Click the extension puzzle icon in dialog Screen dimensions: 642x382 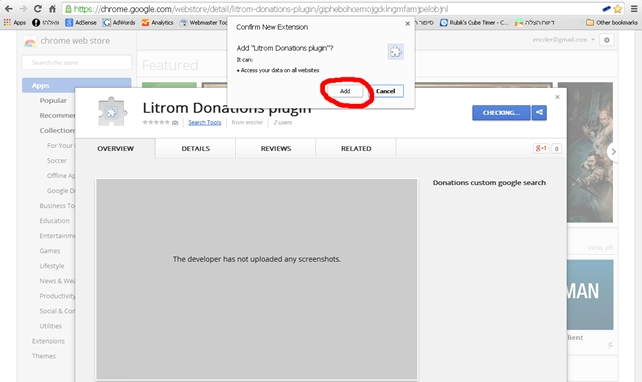pyautogui.click(x=396, y=52)
